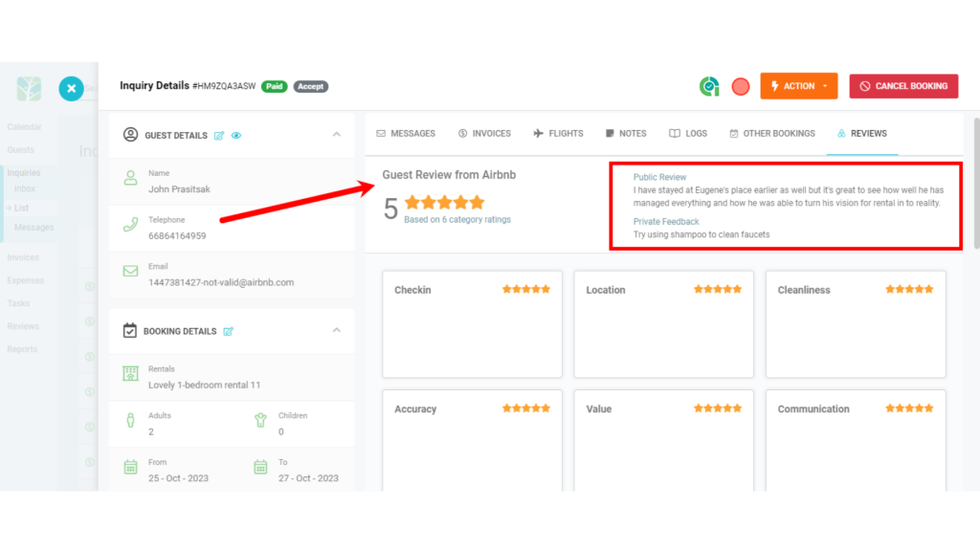The height and width of the screenshot is (551, 980).
Task: Click the adults person icon
Action: point(130,420)
